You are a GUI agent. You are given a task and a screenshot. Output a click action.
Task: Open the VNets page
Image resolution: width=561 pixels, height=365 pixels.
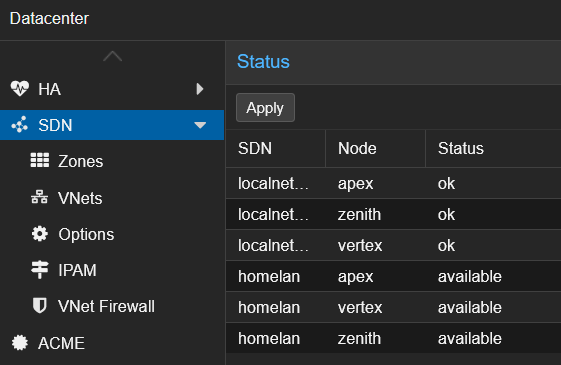[x=112, y=198]
